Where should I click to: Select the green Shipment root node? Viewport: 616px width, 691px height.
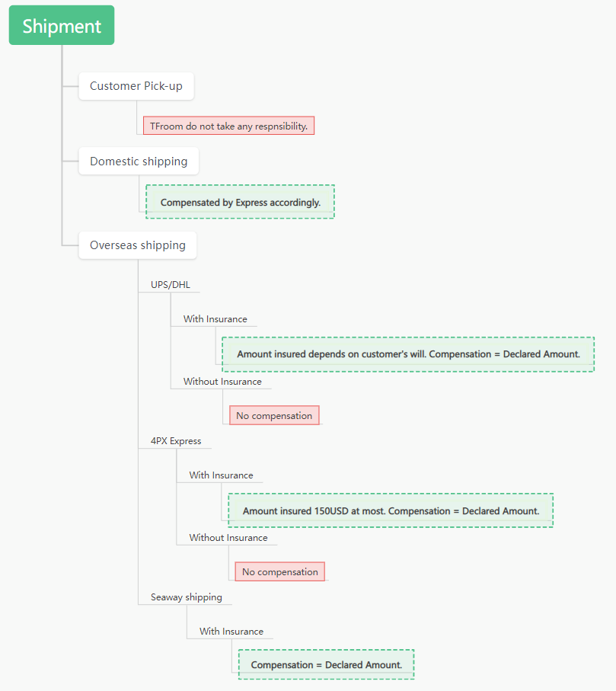(x=62, y=26)
